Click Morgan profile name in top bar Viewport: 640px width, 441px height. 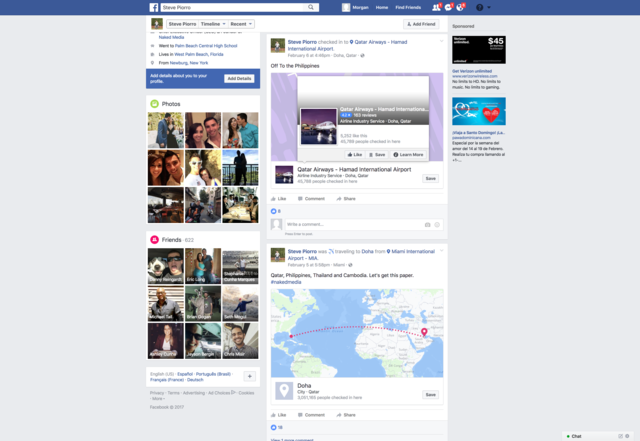[360, 7]
